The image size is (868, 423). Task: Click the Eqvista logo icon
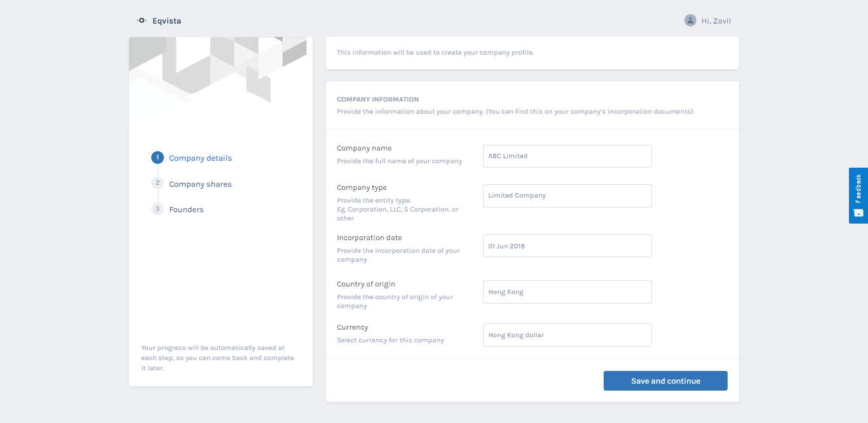click(142, 21)
